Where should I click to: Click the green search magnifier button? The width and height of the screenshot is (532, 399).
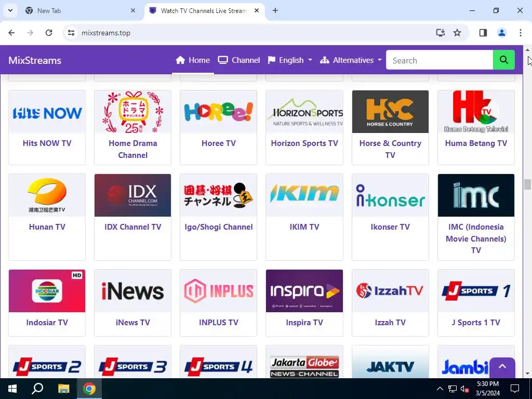point(503,60)
